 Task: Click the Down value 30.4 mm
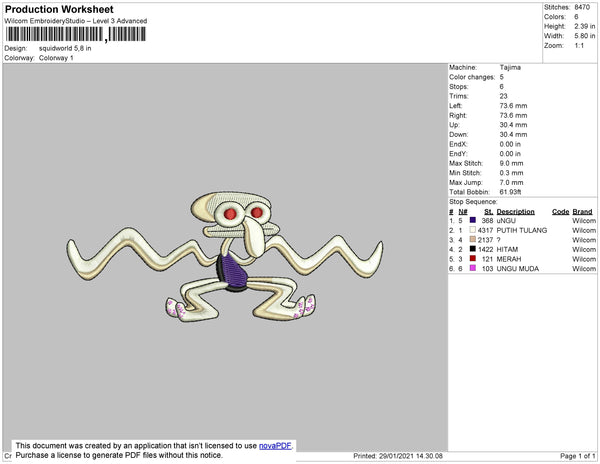click(x=513, y=134)
